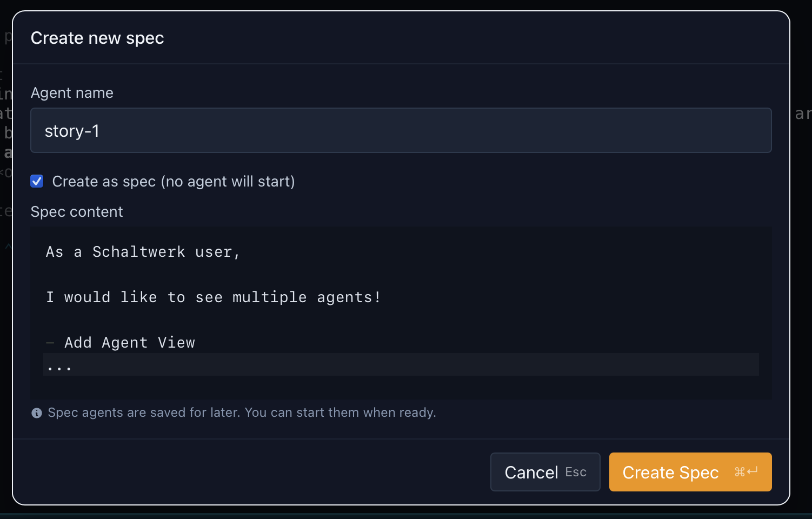Click the circular info icon near the note

coord(36,412)
